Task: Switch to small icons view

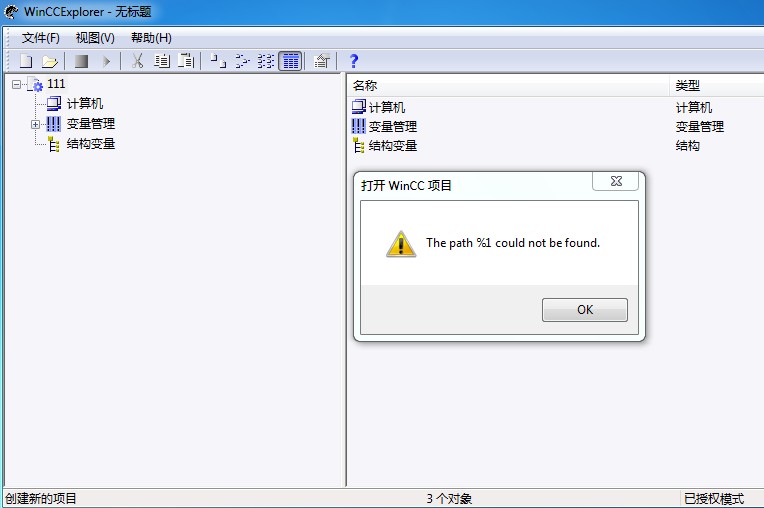Action: click(x=242, y=61)
